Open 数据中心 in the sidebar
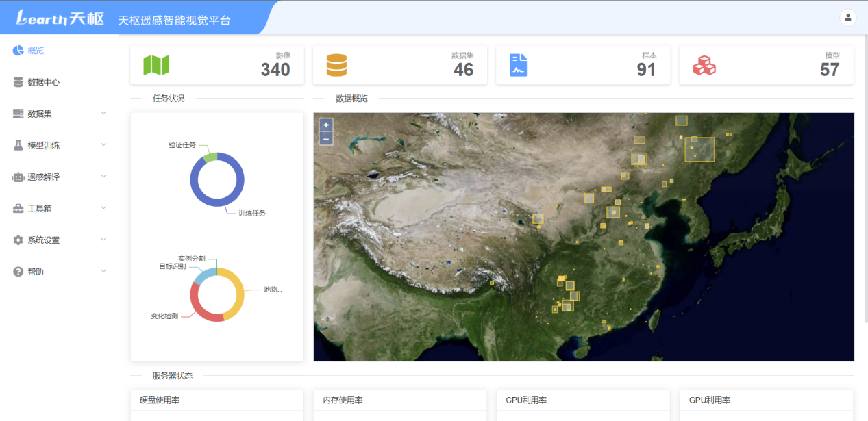Image resolution: width=868 pixels, height=421 pixels. click(x=59, y=82)
